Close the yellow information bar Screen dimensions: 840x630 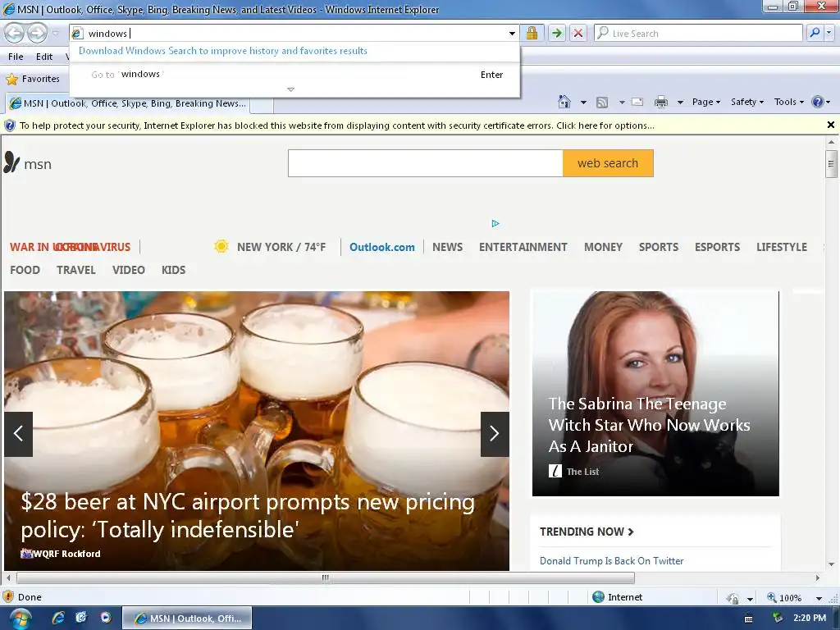[x=830, y=125]
